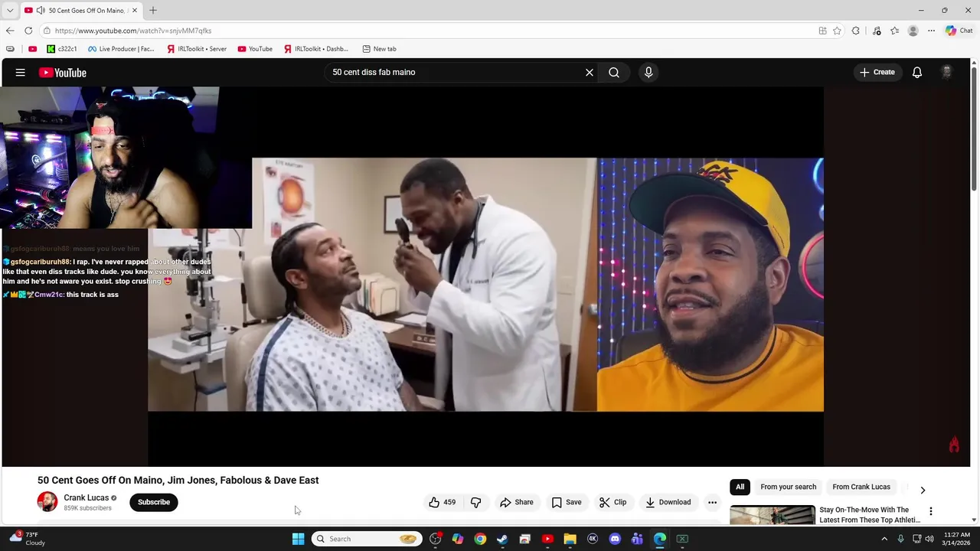Subscribe to Crank Lucas

[x=154, y=502]
